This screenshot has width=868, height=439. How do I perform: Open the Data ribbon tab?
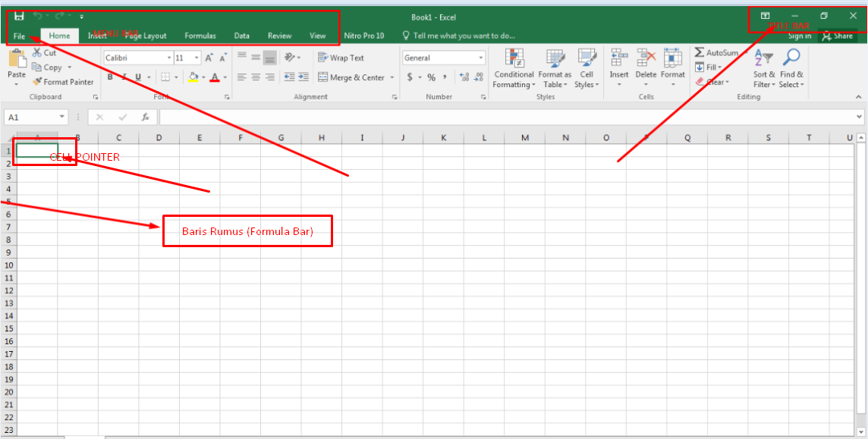point(241,36)
